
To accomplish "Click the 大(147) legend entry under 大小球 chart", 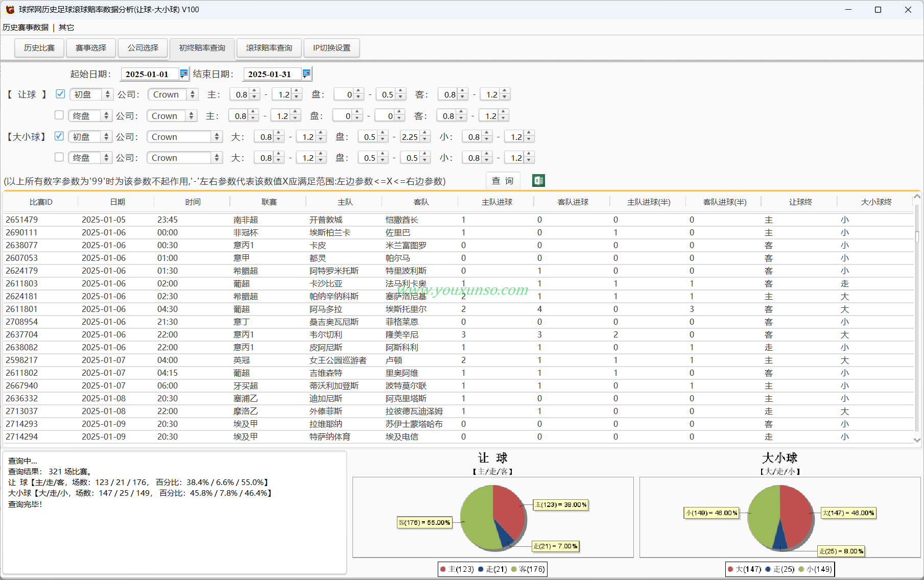I will 745,569.
